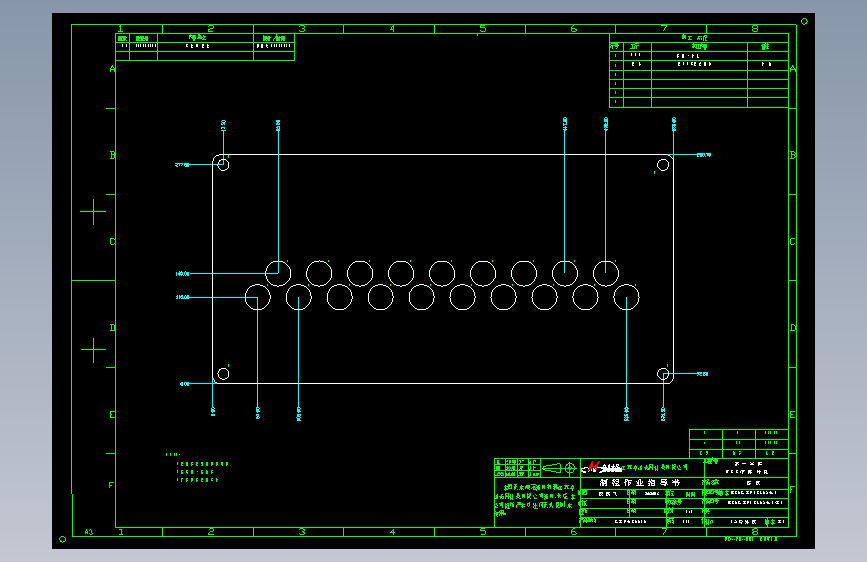Select the top-left mounting hole of the plate
The image size is (867, 562).
point(223,164)
